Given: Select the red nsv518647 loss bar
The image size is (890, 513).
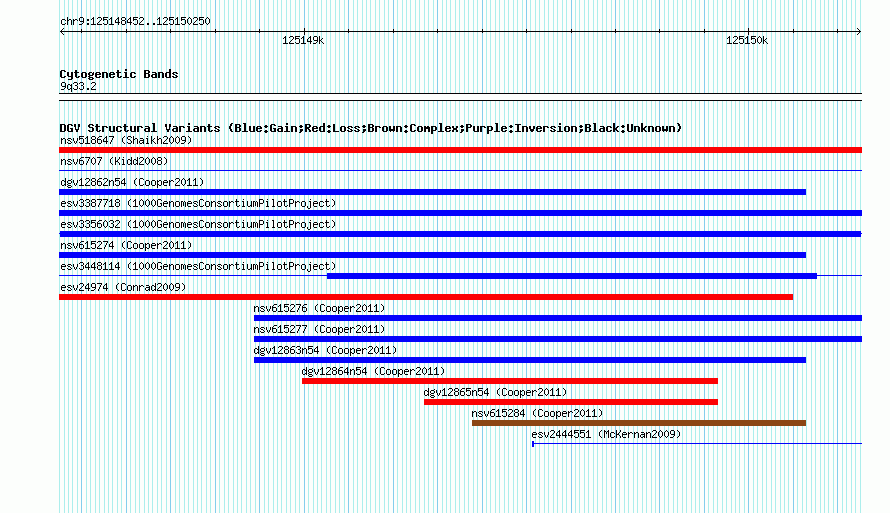Looking at the screenshot, I should [460, 150].
